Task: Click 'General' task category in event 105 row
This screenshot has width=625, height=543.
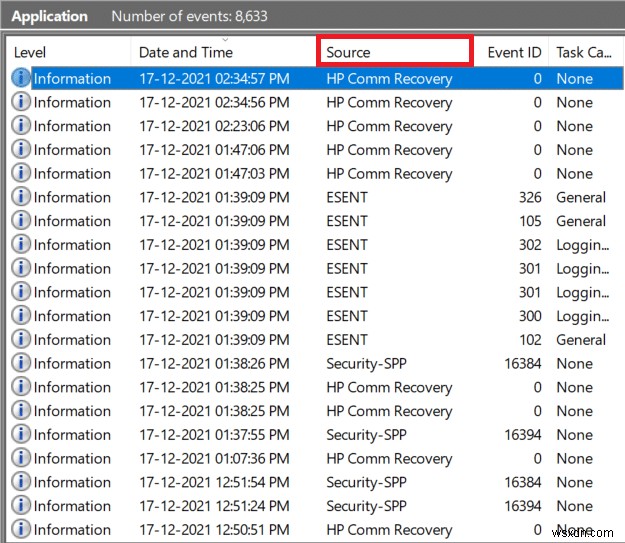Action: [x=581, y=221]
